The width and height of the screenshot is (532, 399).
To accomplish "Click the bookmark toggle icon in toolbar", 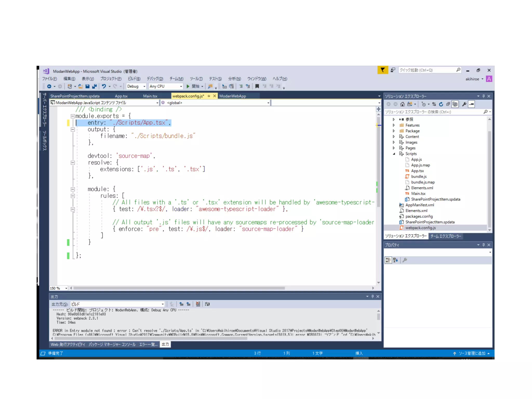I will 257,86.
